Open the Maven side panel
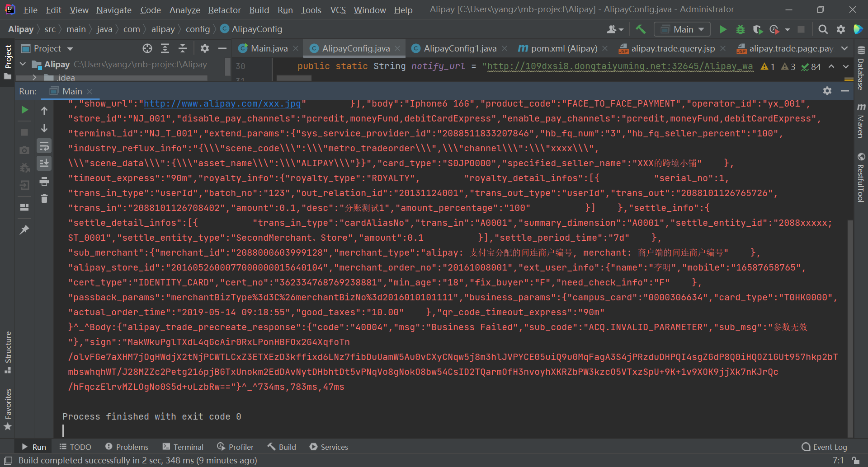Image resolution: width=868 pixels, height=467 pixels. coord(861,121)
